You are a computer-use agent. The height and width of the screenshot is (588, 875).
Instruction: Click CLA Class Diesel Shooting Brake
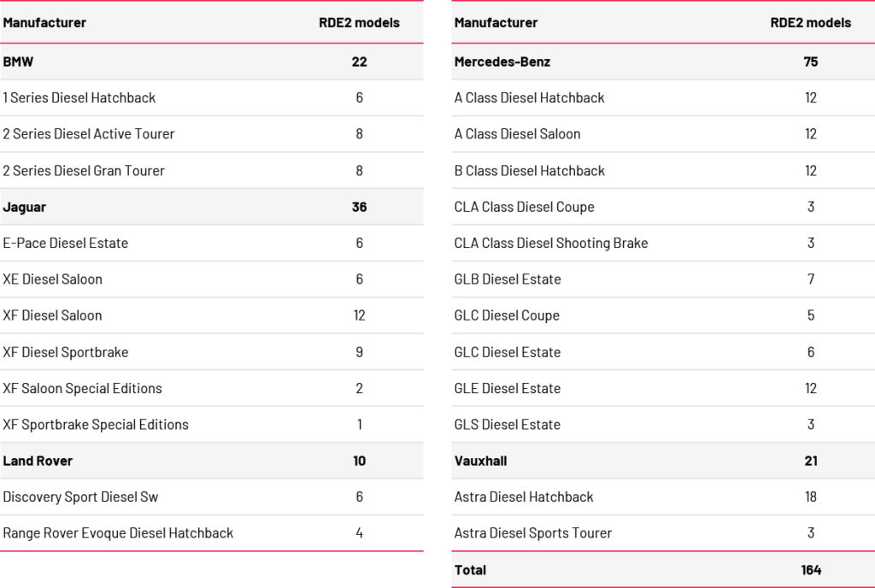tap(551, 243)
